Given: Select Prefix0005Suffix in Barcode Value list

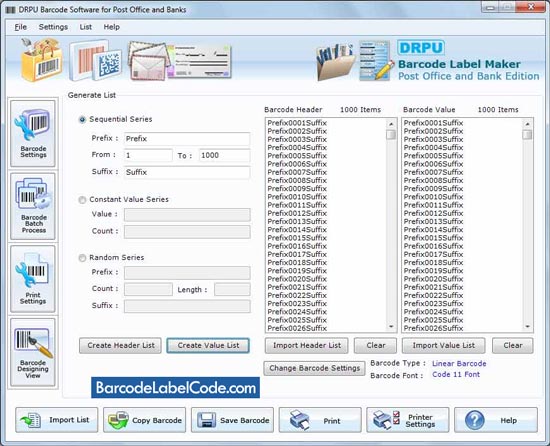Looking at the screenshot, I should (x=433, y=156).
